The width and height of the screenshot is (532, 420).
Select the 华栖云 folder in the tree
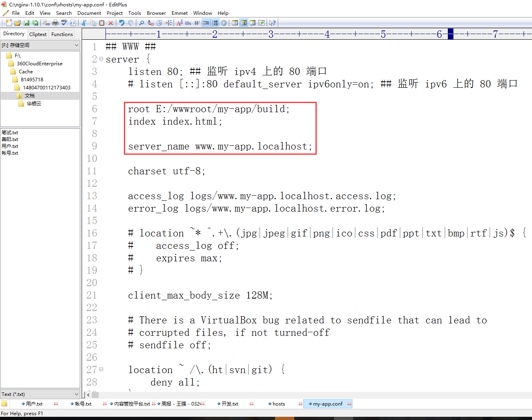[x=30, y=104]
